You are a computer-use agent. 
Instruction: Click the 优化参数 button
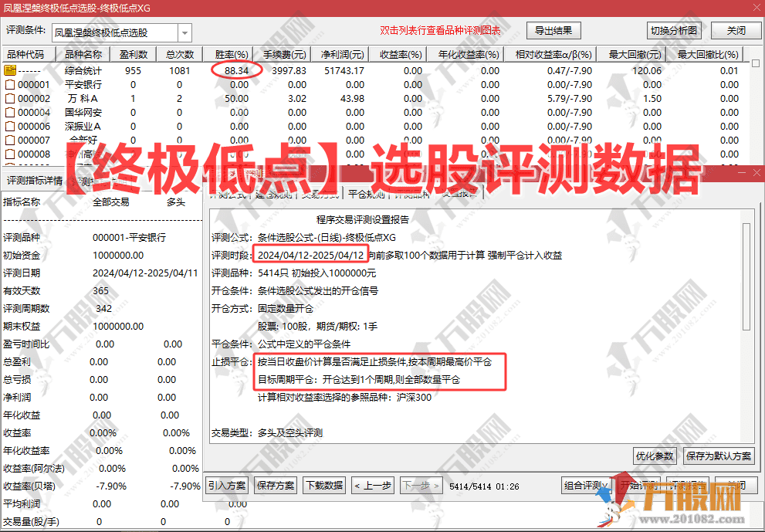tap(655, 456)
